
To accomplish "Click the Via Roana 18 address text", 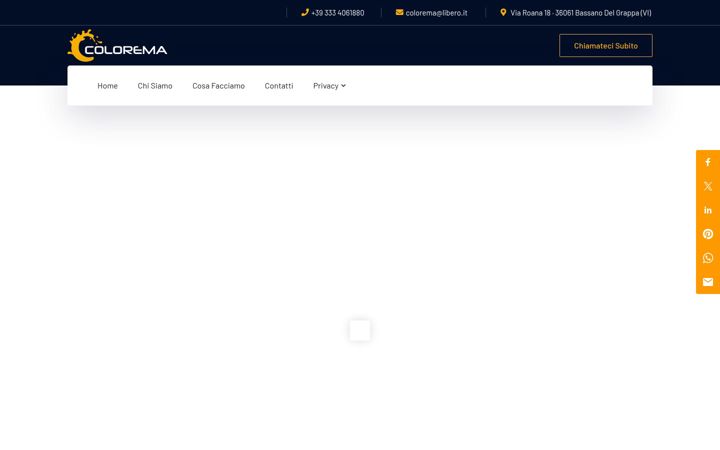I will (581, 13).
